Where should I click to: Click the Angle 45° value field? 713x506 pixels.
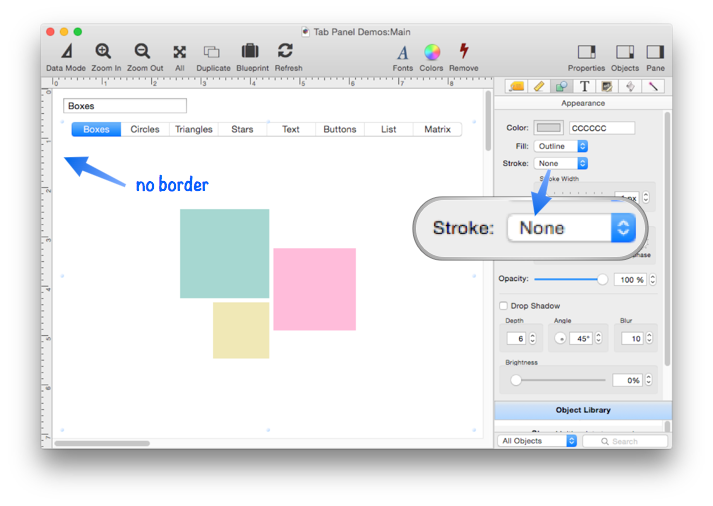click(581, 338)
